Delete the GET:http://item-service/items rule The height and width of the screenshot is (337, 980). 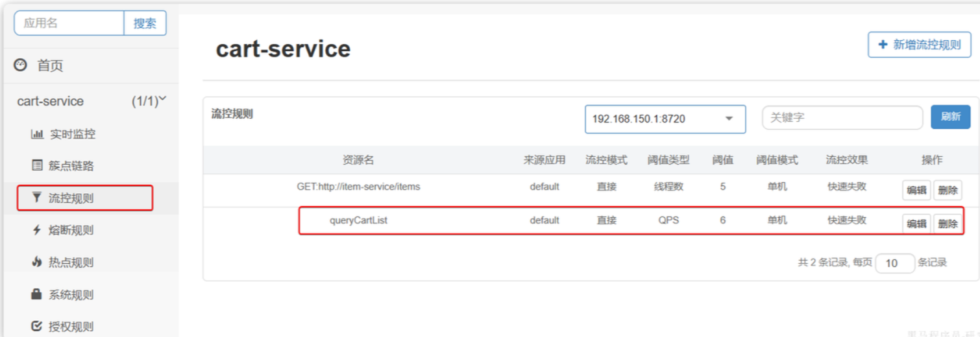[948, 190]
